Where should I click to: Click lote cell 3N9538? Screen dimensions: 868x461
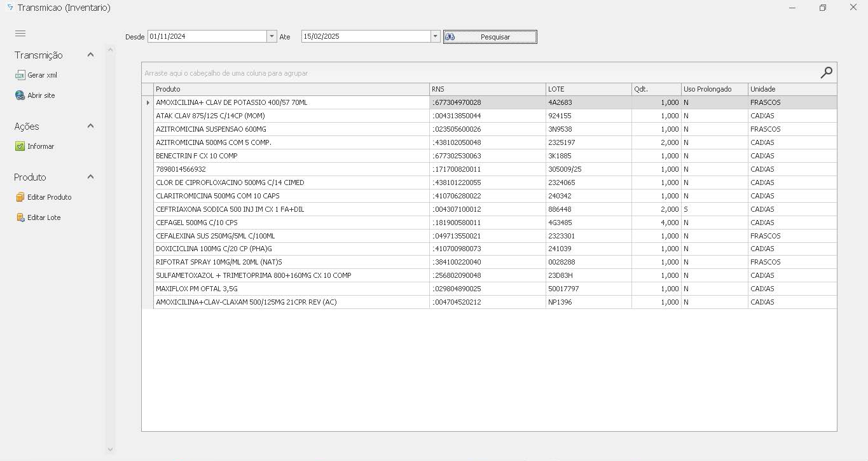(589, 129)
